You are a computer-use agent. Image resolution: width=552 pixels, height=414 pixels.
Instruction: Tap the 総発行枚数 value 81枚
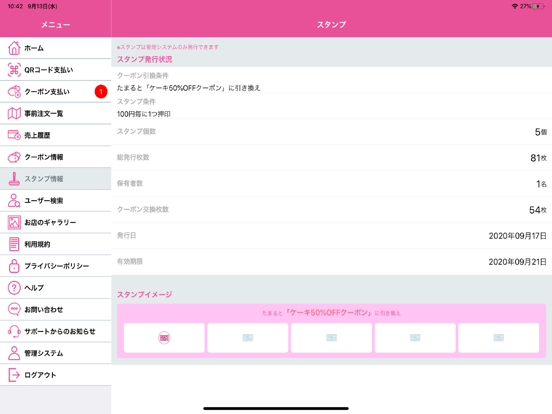click(x=539, y=158)
